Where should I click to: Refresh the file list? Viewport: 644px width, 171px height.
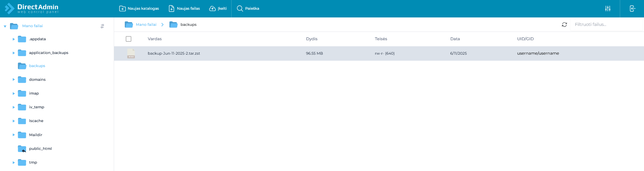tap(564, 24)
